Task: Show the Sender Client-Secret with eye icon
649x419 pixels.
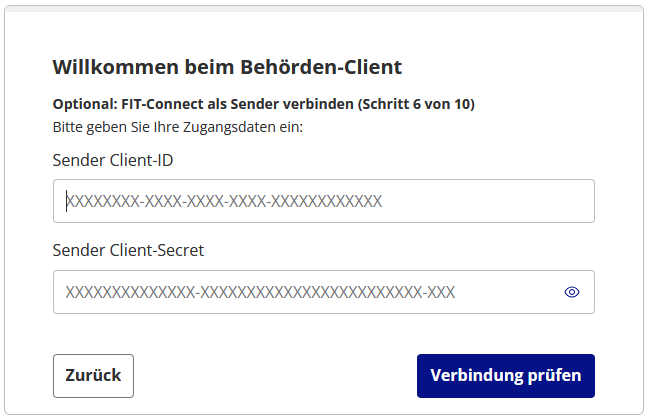Action: coord(572,292)
